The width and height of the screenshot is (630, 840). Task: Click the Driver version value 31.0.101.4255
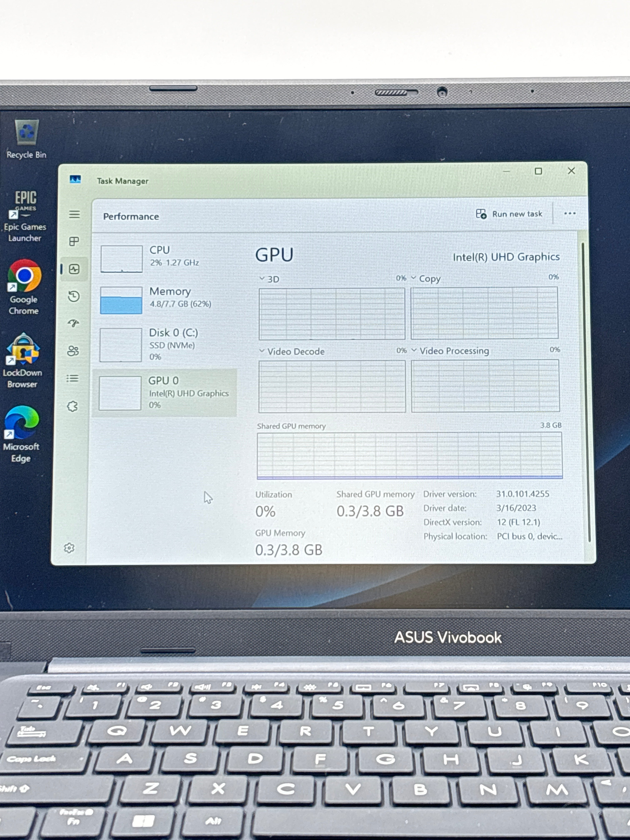[x=522, y=494]
